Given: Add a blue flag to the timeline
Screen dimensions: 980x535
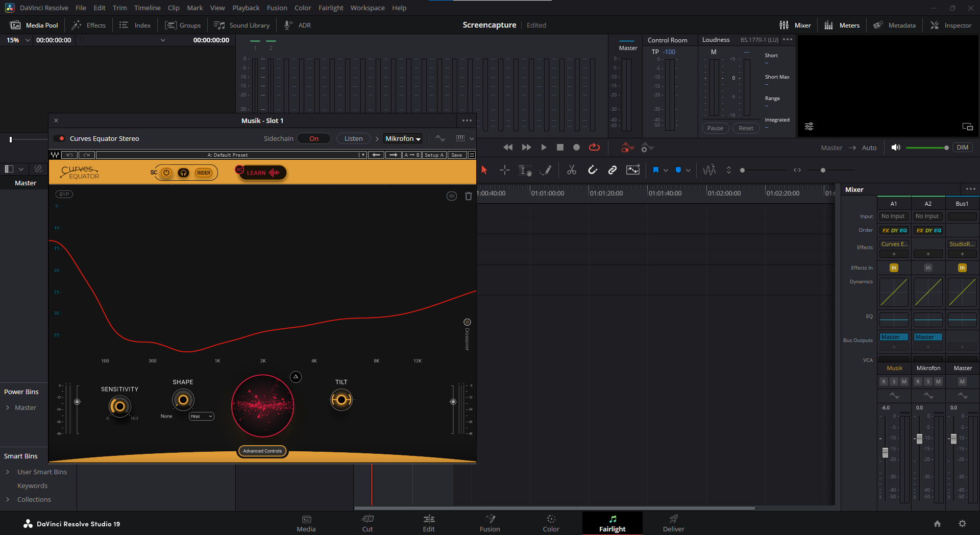Looking at the screenshot, I should pyautogui.click(x=656, y=171).
